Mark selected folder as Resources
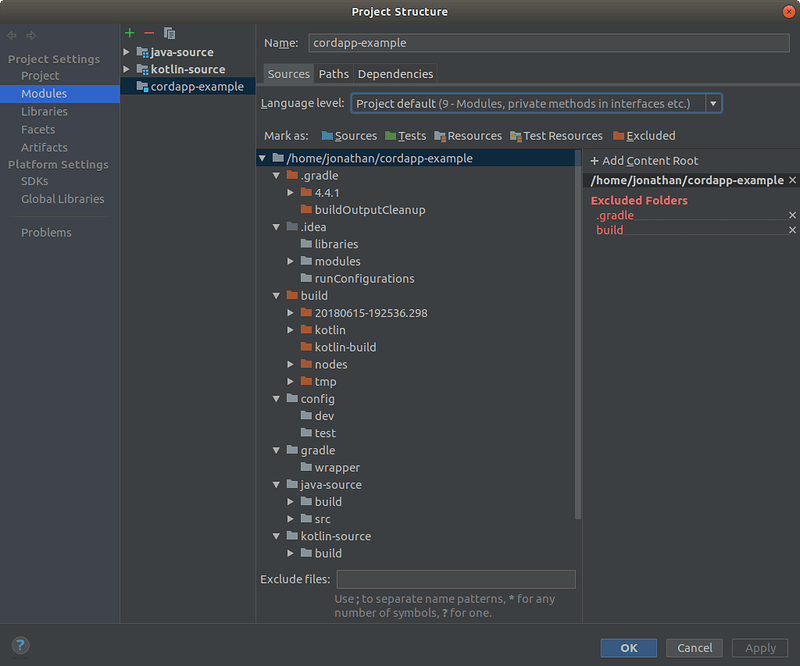 (x=468, y=136)
